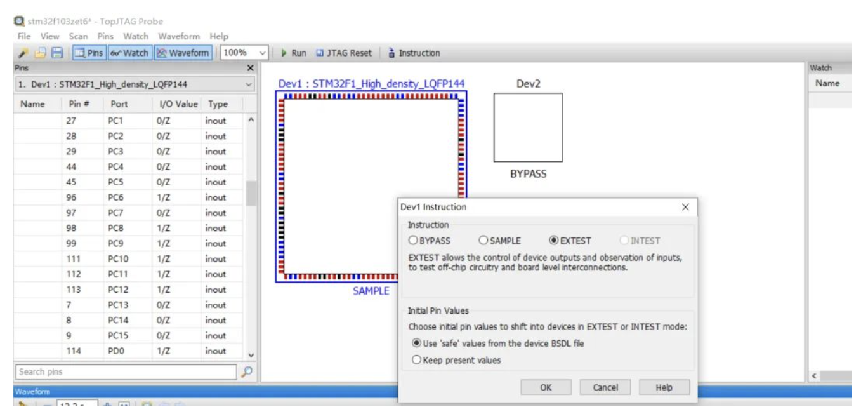This screenshot has width=868, height=414.
Task: Click OK in the Dev1 Instruction dialog
Action: [x=546, y=387]
